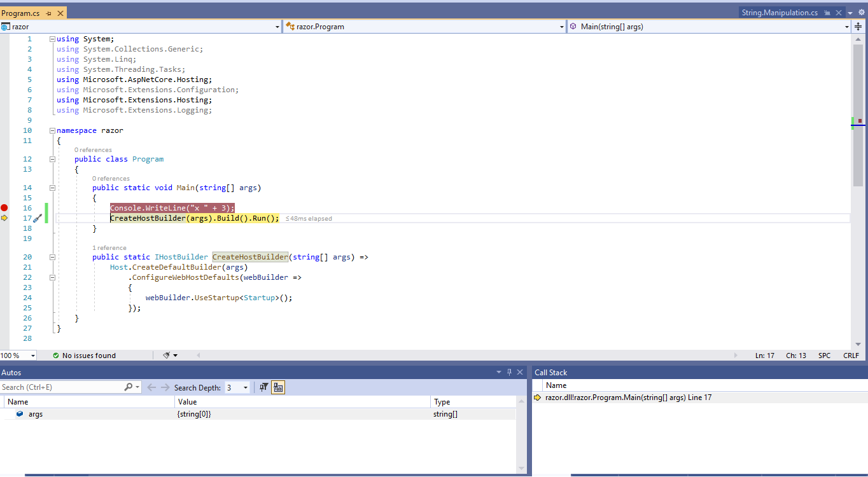Sort Autos by the Name column header

point(89,402)
